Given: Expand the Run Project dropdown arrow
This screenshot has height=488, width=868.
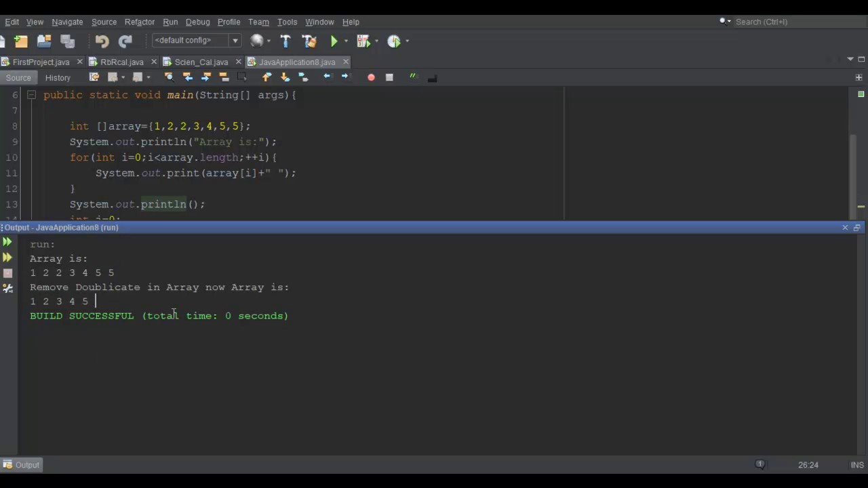Looking at the screenshot, I should (x=347, y=41).
